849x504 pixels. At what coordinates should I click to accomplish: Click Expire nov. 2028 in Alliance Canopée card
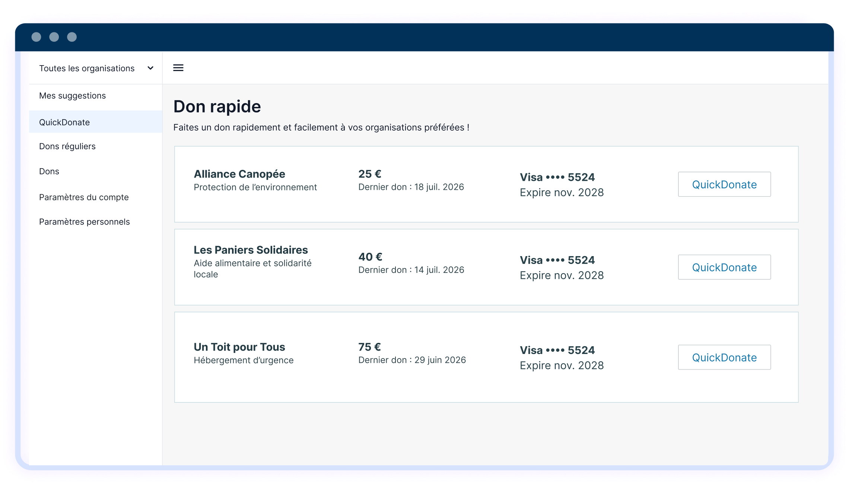click(x=562, y=192)
